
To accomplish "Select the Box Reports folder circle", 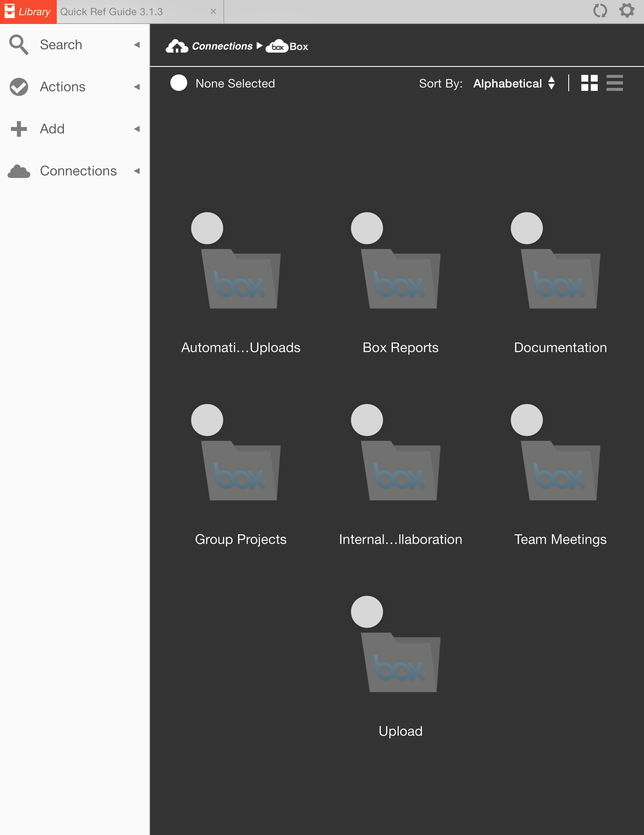I will click(367, 228).
